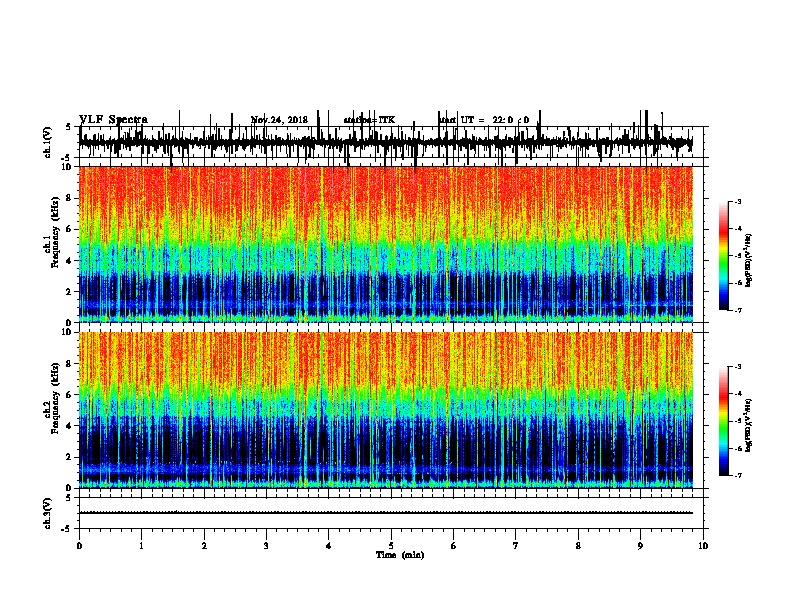Click ch.1 color bar unit label

(748, 260)
